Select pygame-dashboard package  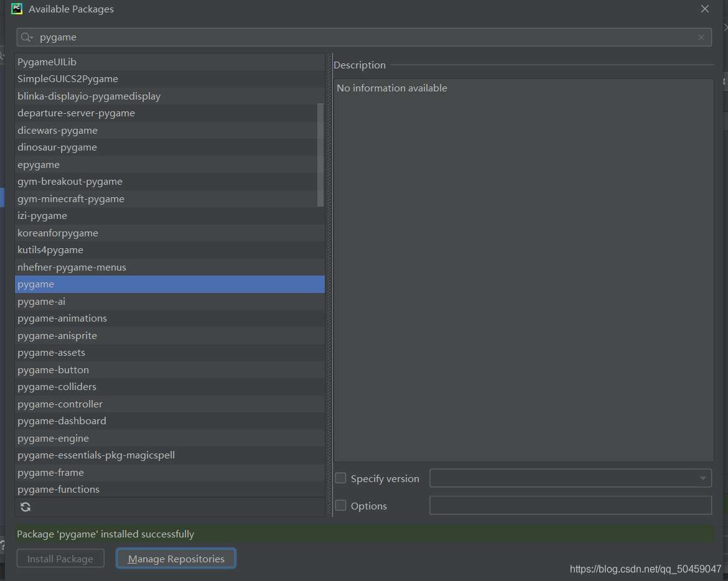click(170, 421)
